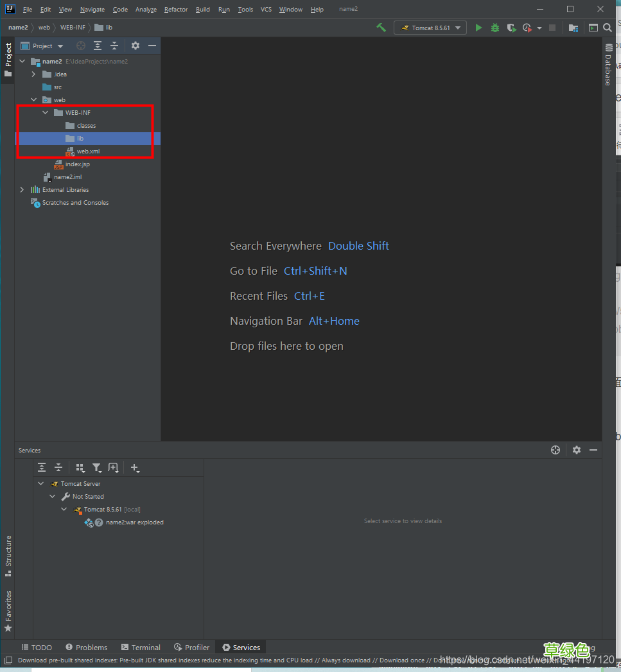Image resolution: width=621 pixels, height=672 pixels.
Task: Select web.xml file in project tree
Action: pyautogui.click(x=88, y=151)
